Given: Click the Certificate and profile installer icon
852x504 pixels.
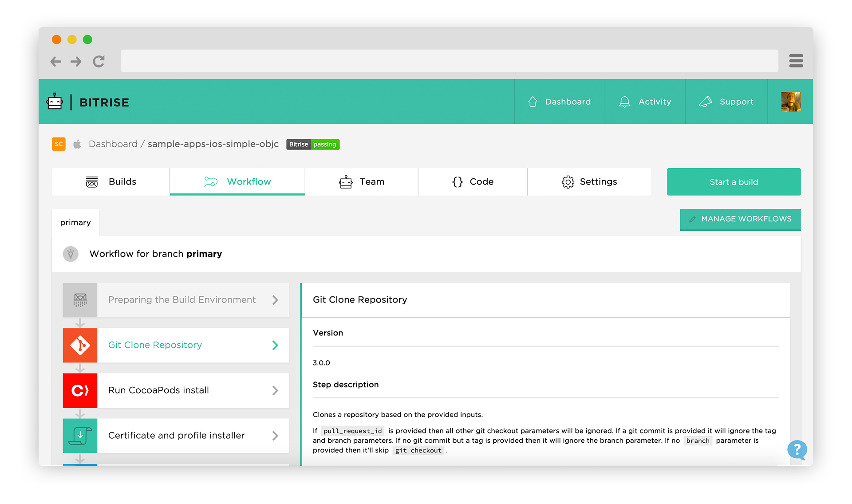Looking at the screenshot, I should click(80, 436).
